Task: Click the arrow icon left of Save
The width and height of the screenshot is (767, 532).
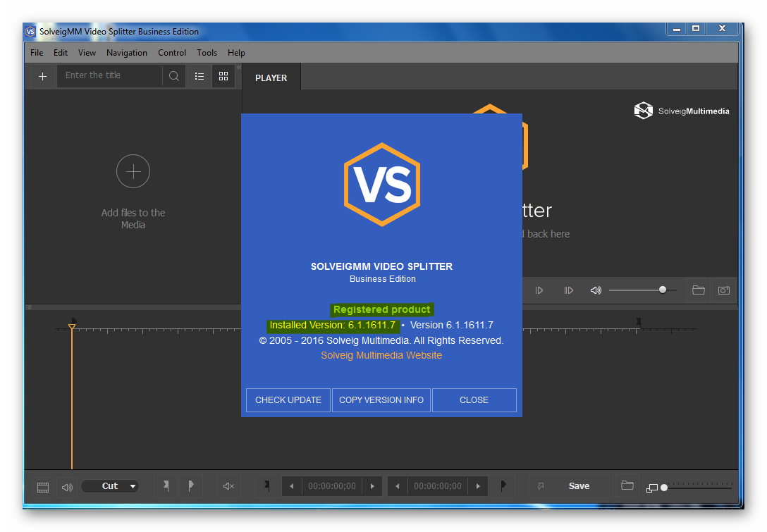Action: (x=541, y=486)
